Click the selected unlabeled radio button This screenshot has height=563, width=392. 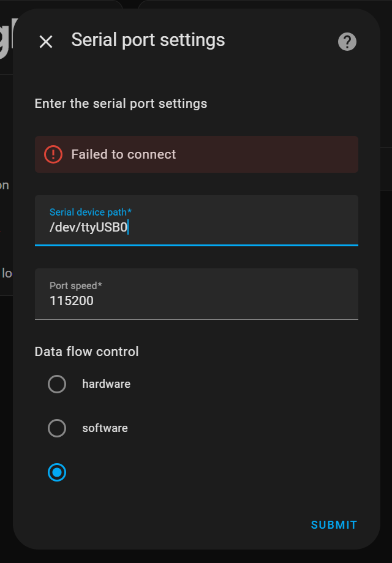tap(57, 472)
